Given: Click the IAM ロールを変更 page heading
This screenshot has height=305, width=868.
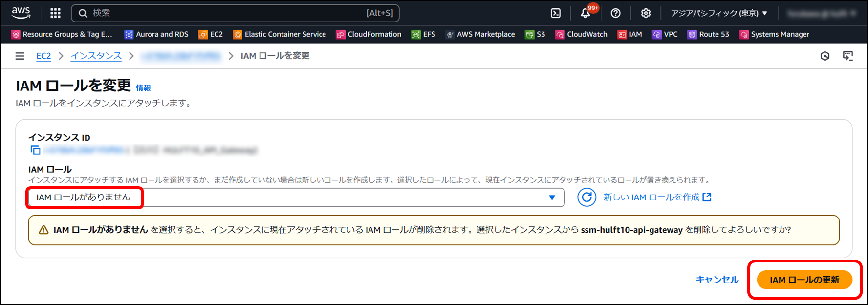Looking at the screenshot, I should click(x=73, y=86).
